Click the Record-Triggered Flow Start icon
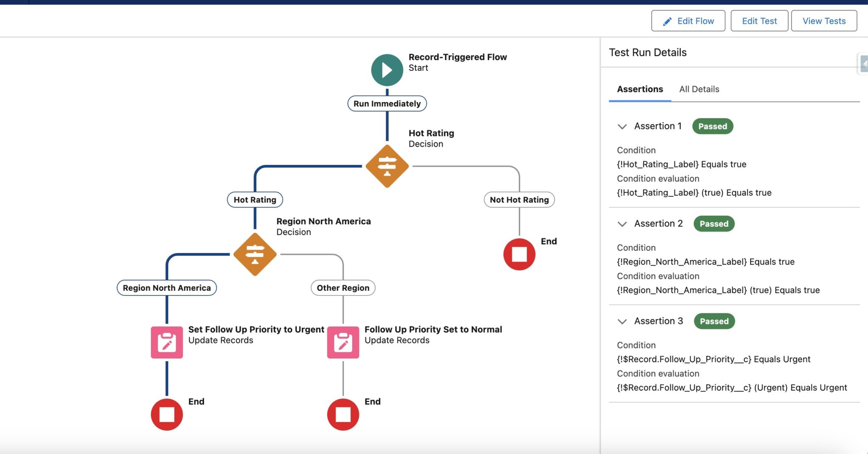The width and height of the screenshot is (868, 454). click(x=387, y=70)
